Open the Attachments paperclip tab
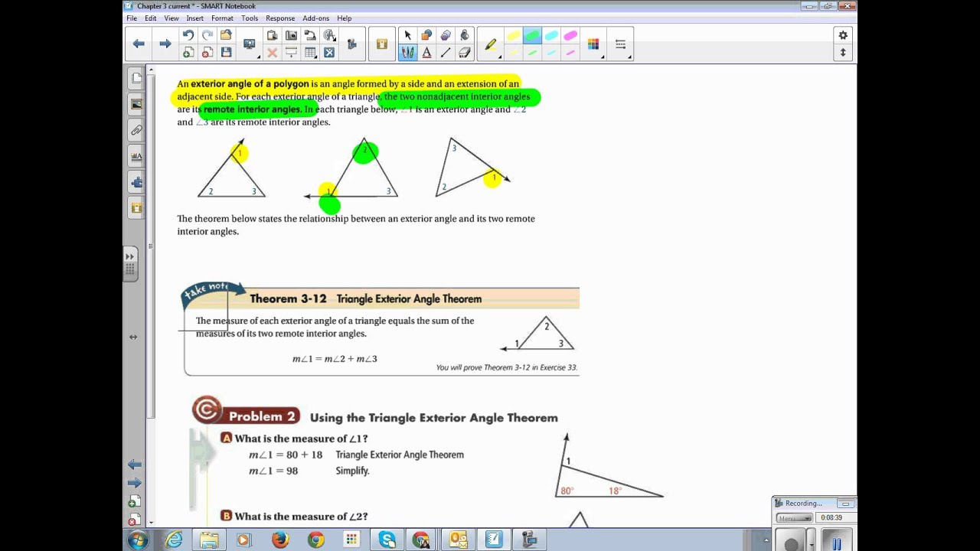The width and height of the screenshot is (980, 551). (136, 130)
